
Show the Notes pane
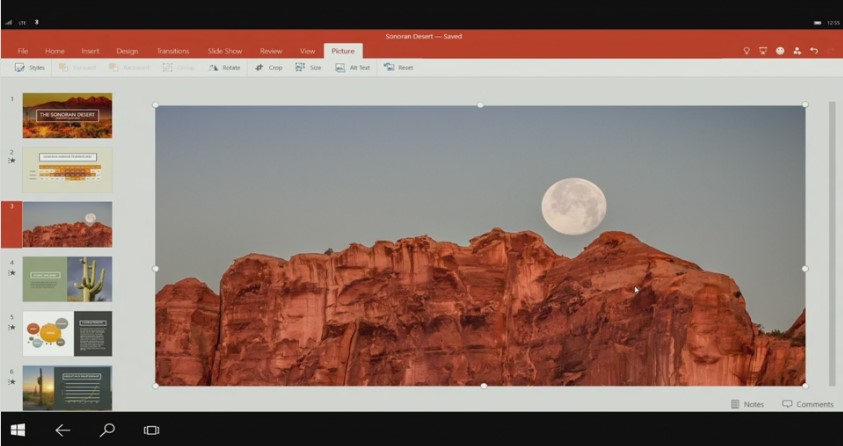(x=747, y=404)
